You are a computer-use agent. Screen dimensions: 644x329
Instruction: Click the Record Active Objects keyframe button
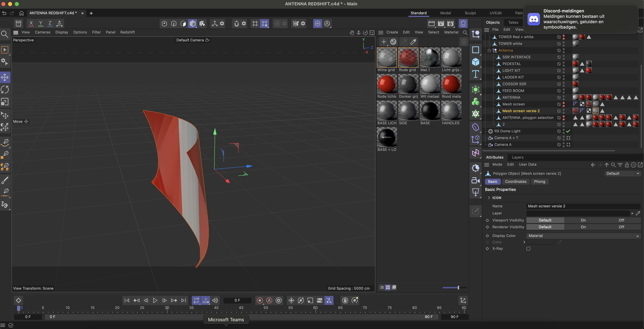(x=260, y=300)
